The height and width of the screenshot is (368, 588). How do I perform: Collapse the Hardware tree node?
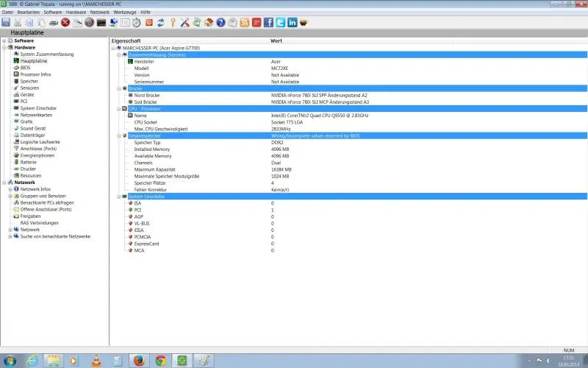click(x=4, y=47)
